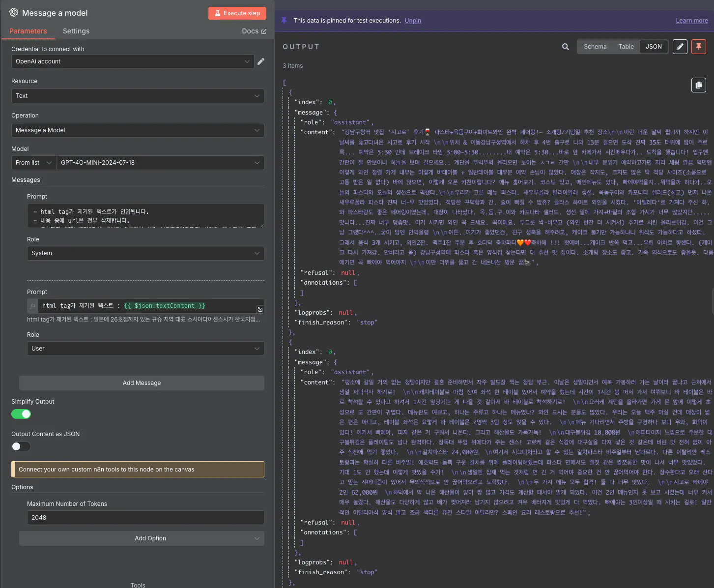The width and height of the screenshot is (714, 588).
Task: Expand the Operation dropdown showing Message a Model
Action: point(138,130)
